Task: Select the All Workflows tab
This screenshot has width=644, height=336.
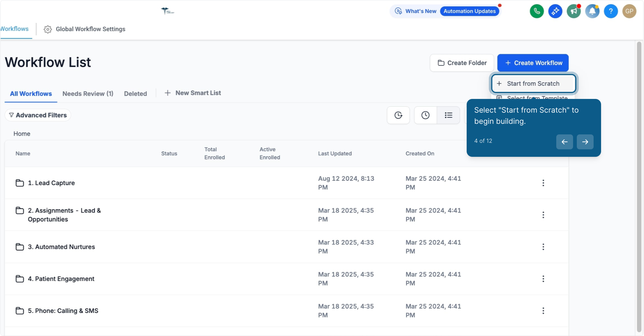Action: 31,94
